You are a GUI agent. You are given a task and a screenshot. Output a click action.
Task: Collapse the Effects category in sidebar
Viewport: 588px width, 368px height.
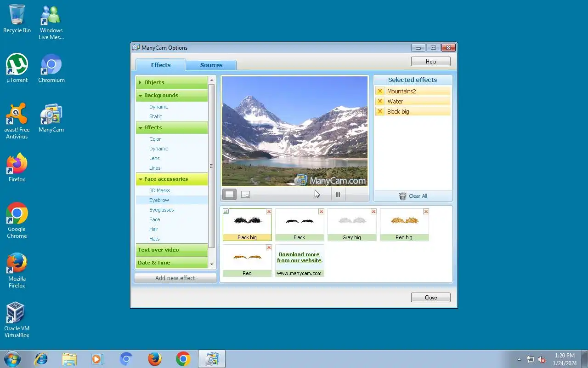tap(172, 127)
